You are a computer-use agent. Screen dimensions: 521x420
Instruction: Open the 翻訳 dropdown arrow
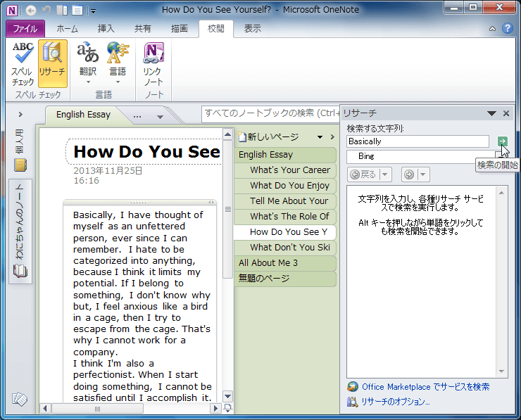(88, 82)
